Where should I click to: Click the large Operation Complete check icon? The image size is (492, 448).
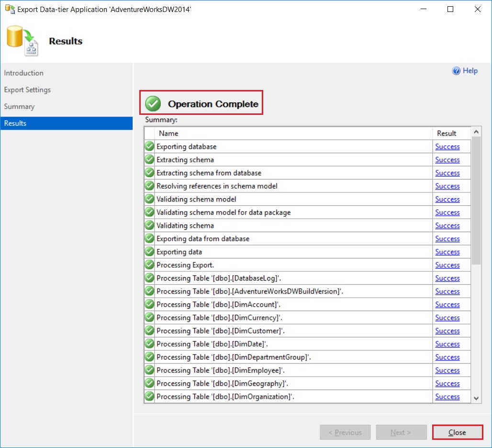[153, 103]
